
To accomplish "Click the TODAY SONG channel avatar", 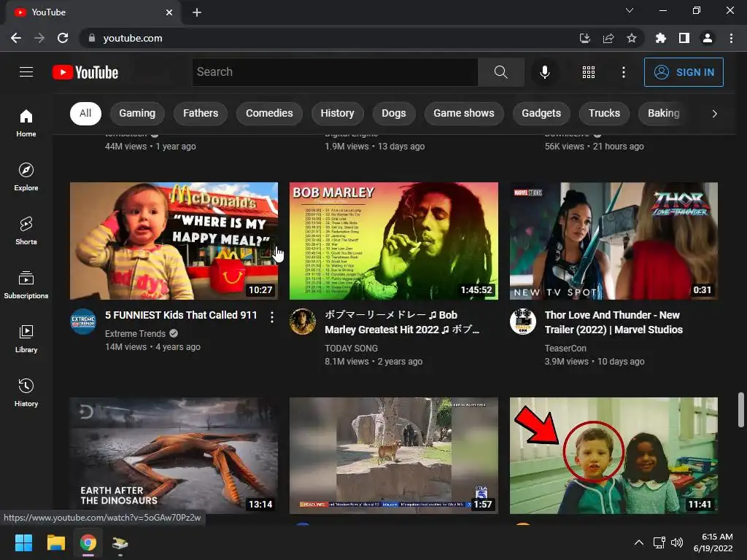I will pos(303,322).
